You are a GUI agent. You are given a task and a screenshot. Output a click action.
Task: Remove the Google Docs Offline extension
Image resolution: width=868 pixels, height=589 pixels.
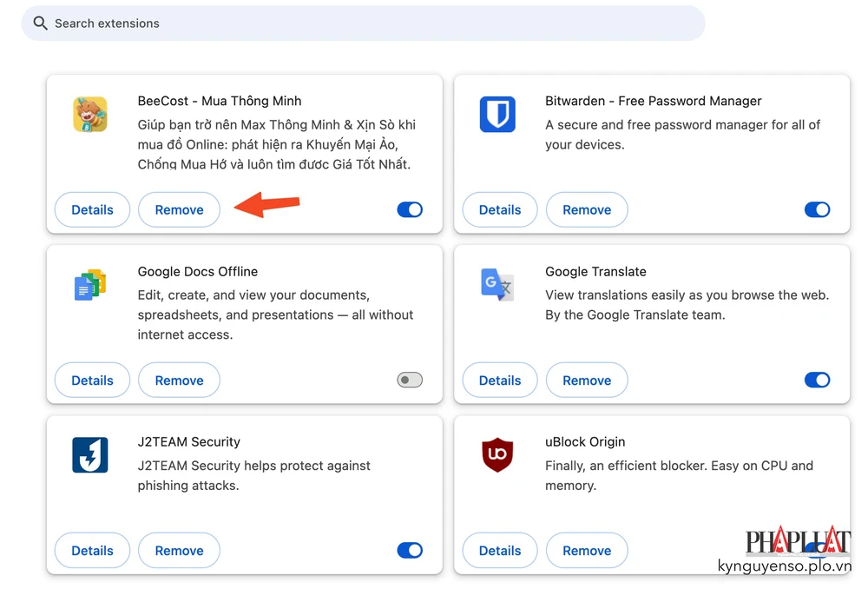pyautogui.click(x=179, y=380)
